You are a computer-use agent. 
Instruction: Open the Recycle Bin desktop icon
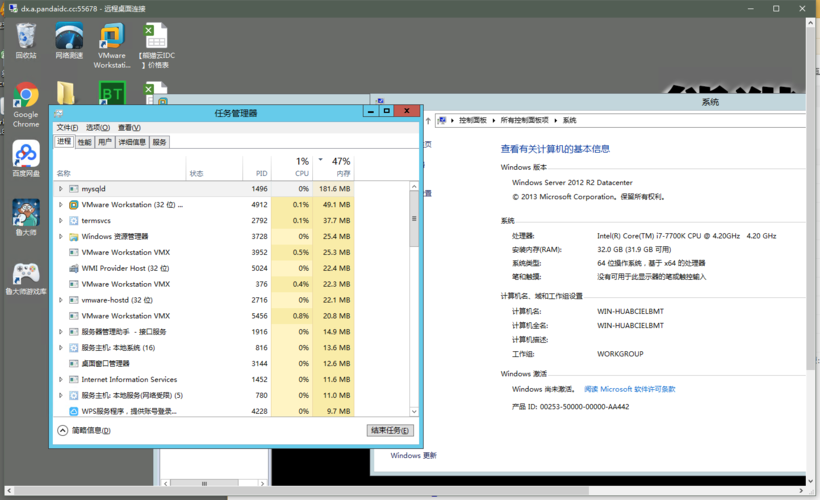point(26,41)
